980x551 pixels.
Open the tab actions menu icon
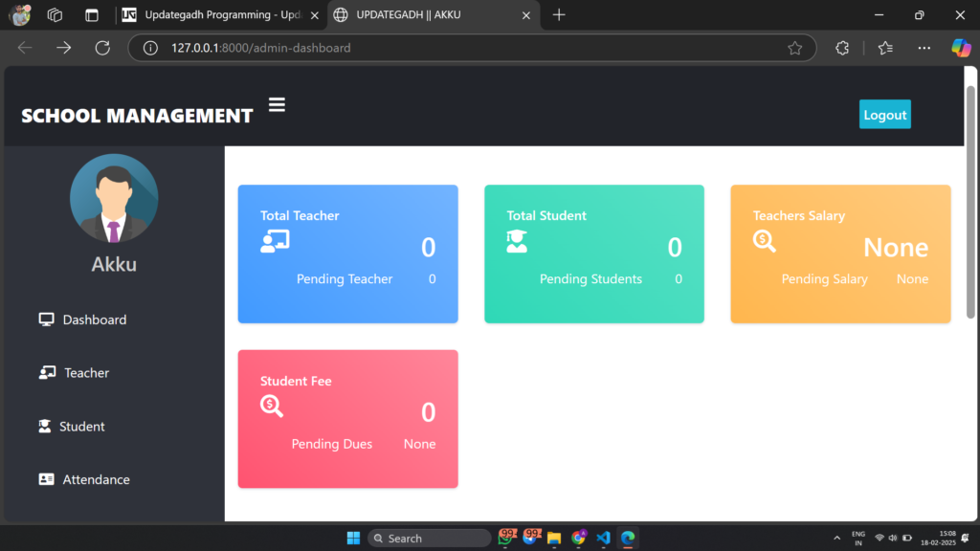[92, 15]
